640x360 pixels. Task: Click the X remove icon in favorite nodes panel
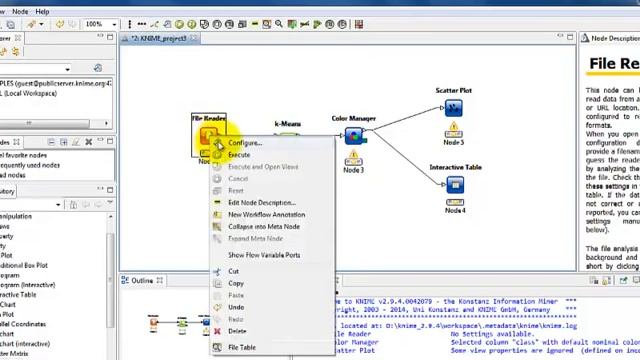point(89,142)
